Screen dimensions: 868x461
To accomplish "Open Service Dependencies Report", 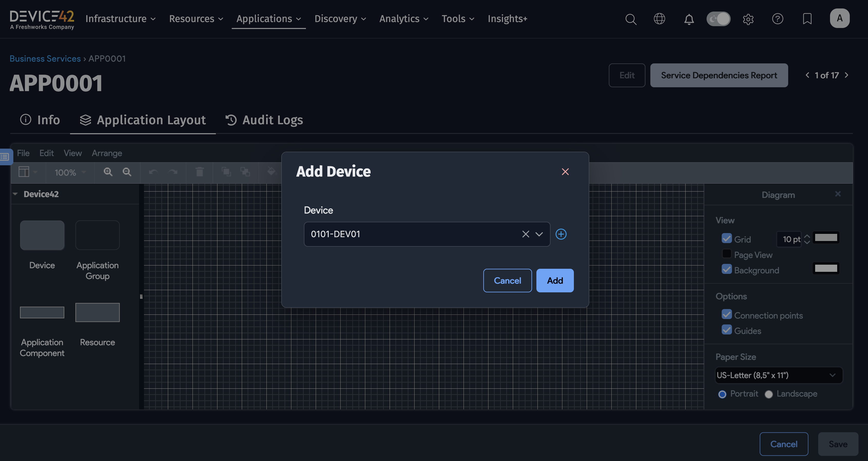I will click(x=719, y=75).
